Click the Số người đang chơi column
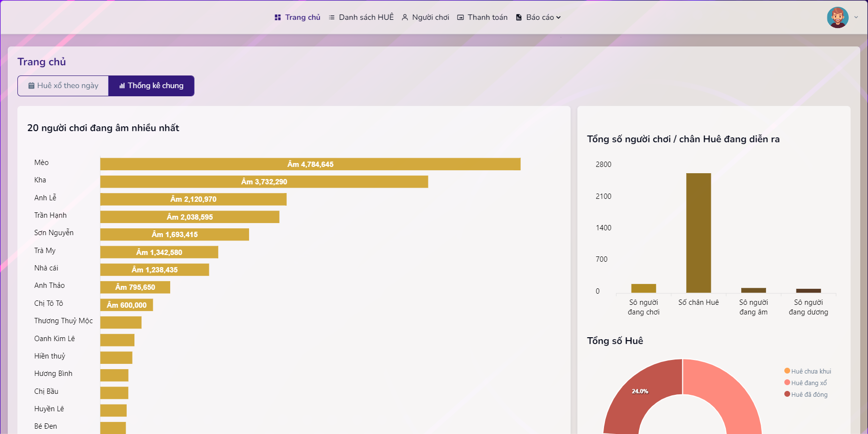Viewport: 868px width, 434px height. click(644, 288)
